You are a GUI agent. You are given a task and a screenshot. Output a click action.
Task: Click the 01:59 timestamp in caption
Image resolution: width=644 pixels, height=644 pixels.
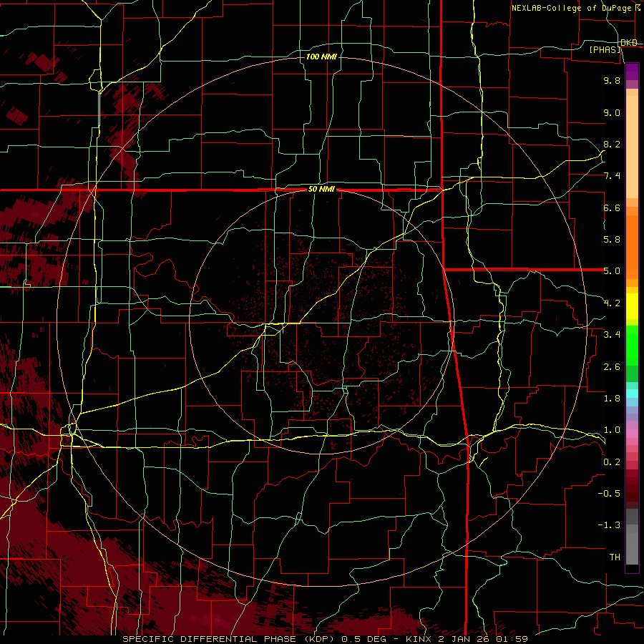coord(512,639)
